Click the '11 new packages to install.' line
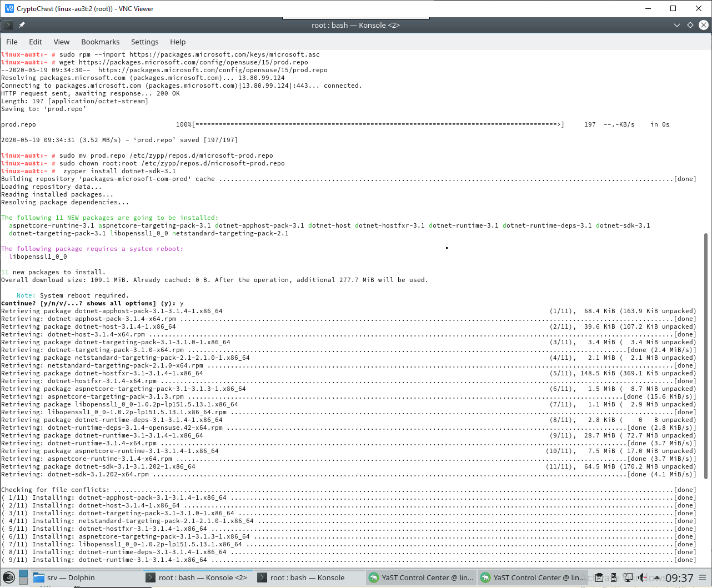This screenshot has width=712, height=588. [53, 272]
